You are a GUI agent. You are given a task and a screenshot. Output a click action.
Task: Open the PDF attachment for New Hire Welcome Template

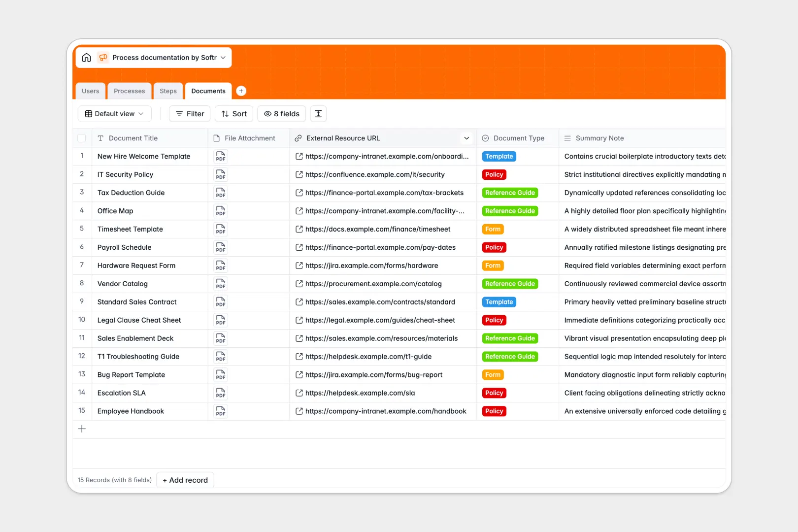click(220, 156)
